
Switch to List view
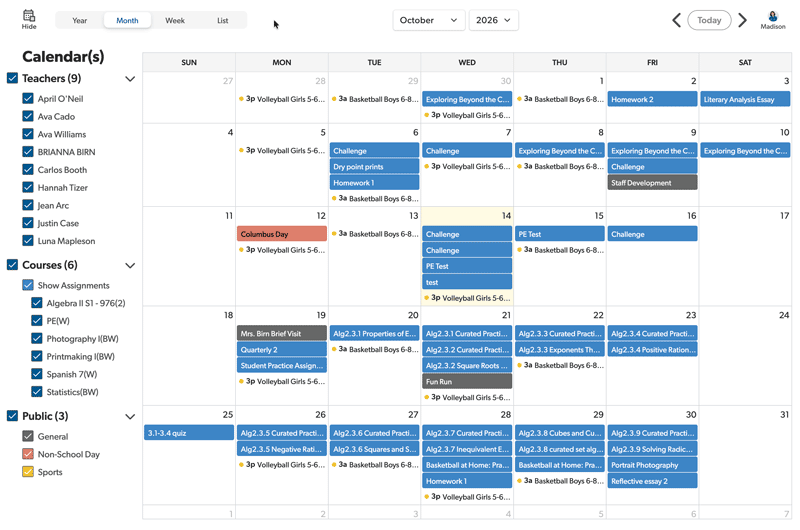tap(222, 20)
